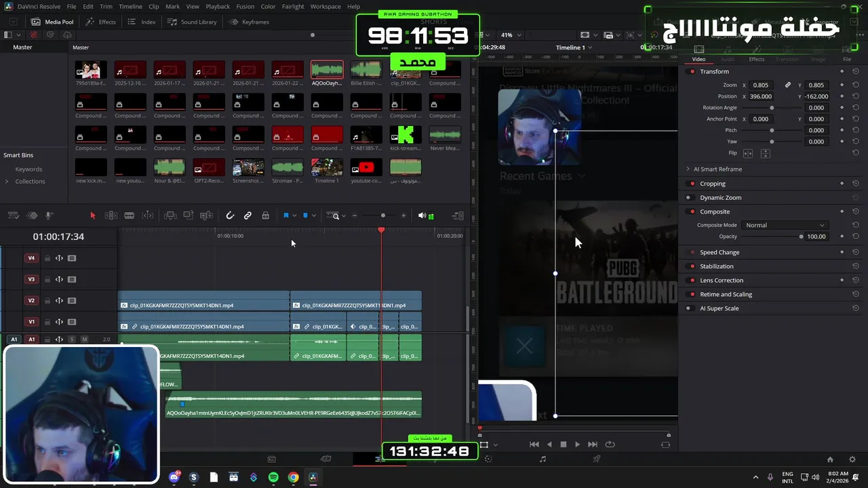Enable the Dynamic Zoom switch
This screenshot has width=868, height=488.
pos(689,197)
